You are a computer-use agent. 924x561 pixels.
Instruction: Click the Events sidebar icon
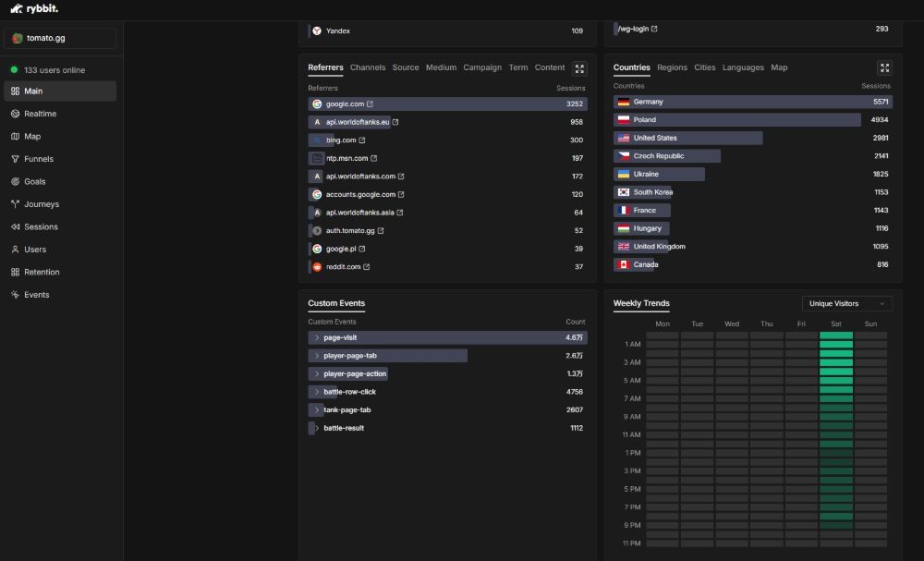pos(16,295)
